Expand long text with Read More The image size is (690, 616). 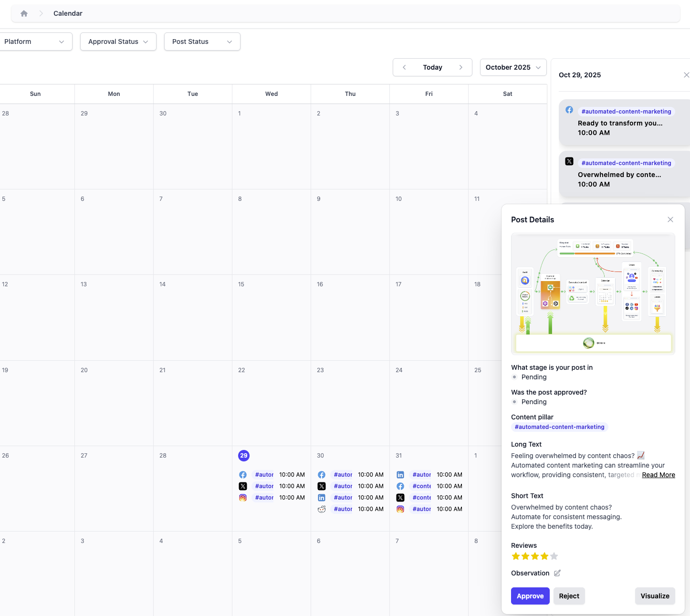coord(658,475)
